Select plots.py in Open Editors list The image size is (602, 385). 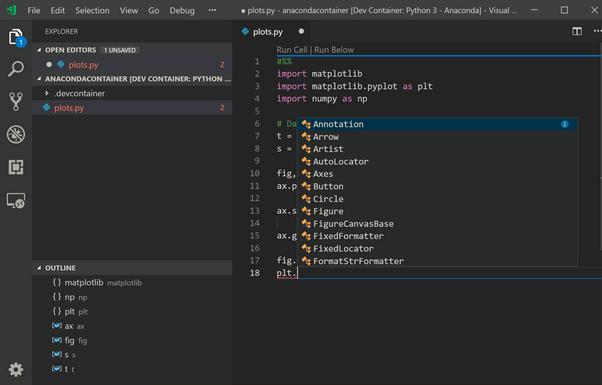132,64
